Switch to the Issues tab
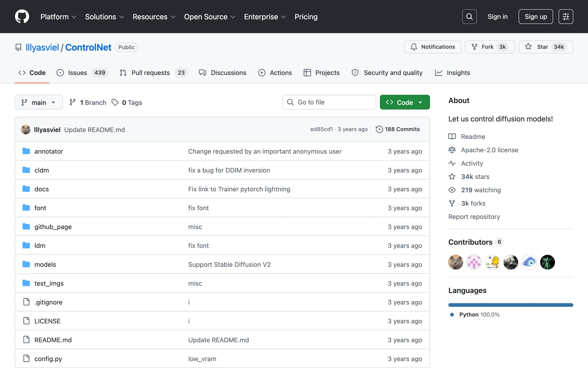The height and width of the screenshot is (368, 588). click(x=82, y=72)
